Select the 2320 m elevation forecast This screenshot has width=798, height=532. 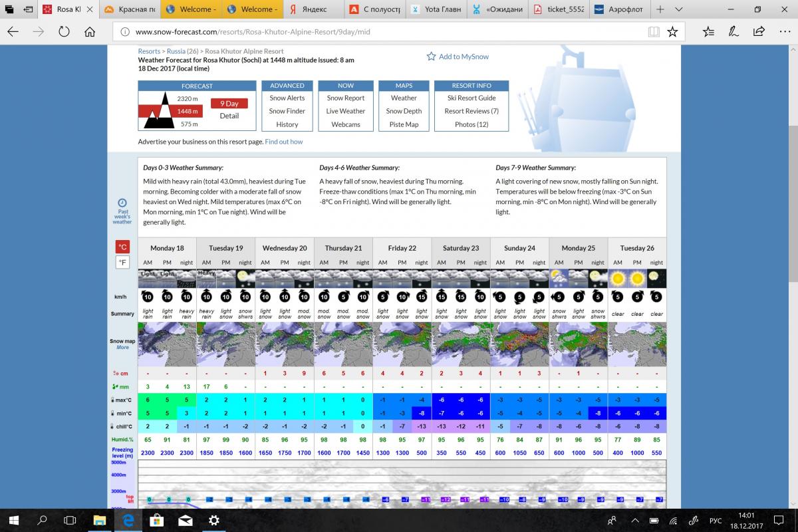coord(188,98)
